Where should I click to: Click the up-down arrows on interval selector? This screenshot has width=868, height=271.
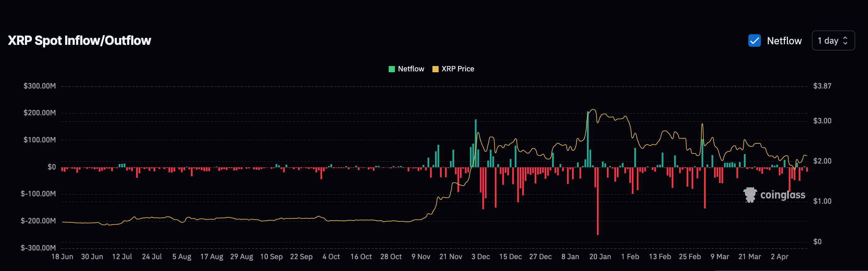(845, 41)
